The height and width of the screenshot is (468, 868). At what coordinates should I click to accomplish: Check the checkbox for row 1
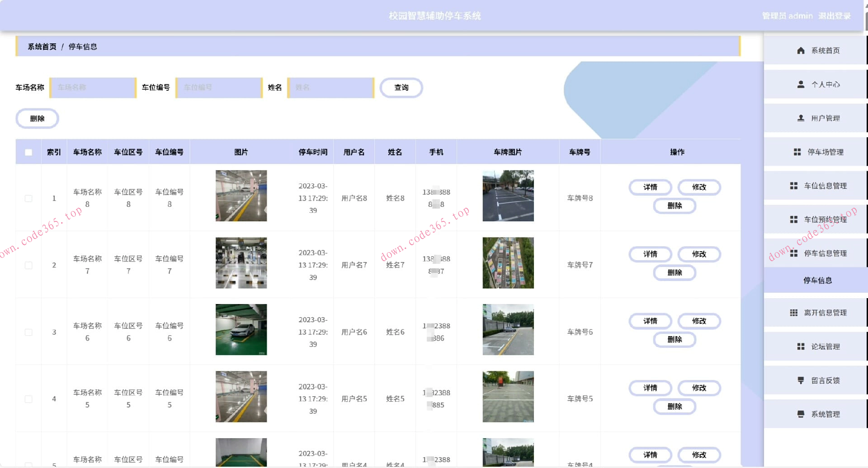(x=28, y=198)
